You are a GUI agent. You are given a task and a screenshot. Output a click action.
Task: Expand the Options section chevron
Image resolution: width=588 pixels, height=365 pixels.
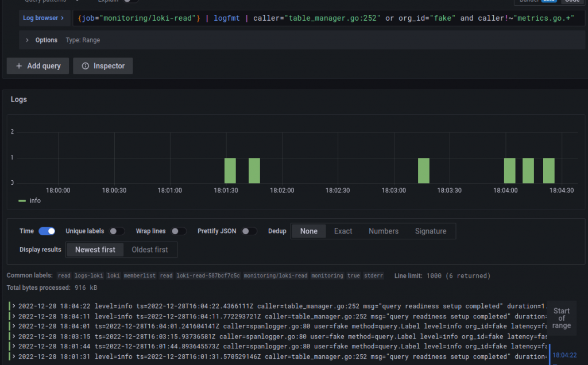pos(27,40)
